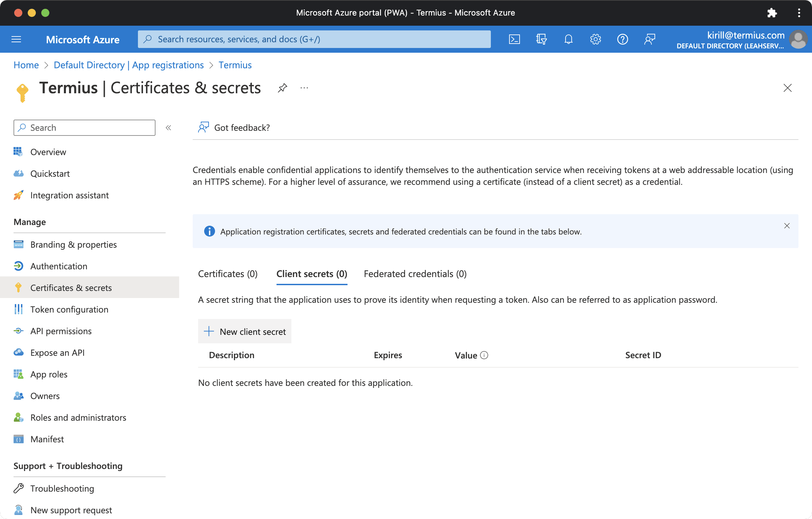Viewport: 812px width, 519px height.
Task: Switch to the Certificates (0) tab
Action: tap(228, 274)
